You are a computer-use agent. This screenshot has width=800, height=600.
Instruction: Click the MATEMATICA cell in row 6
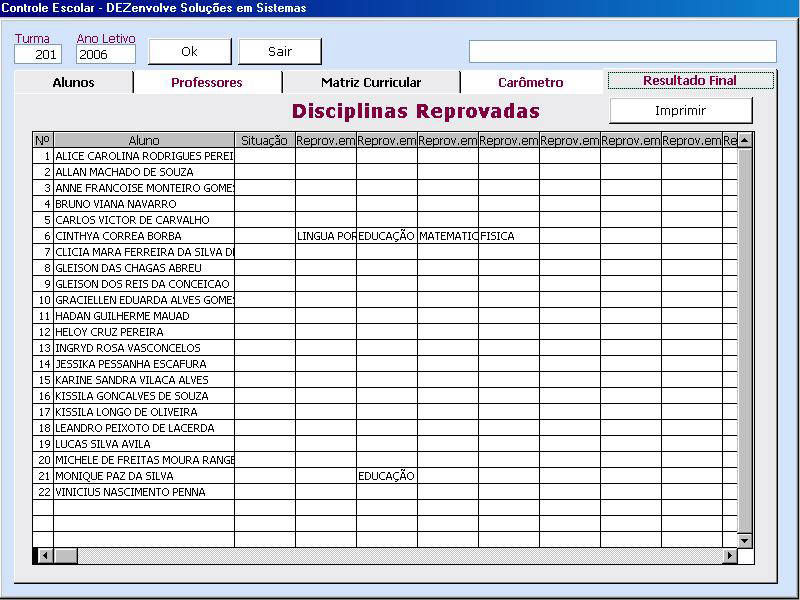(447, 236)
